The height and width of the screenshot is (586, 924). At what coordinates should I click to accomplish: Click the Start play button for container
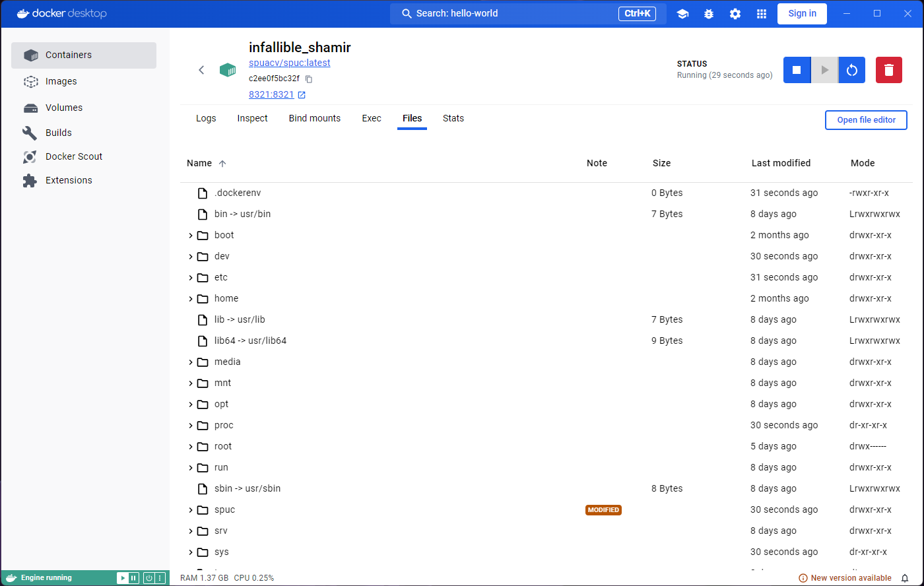(824, 70)
